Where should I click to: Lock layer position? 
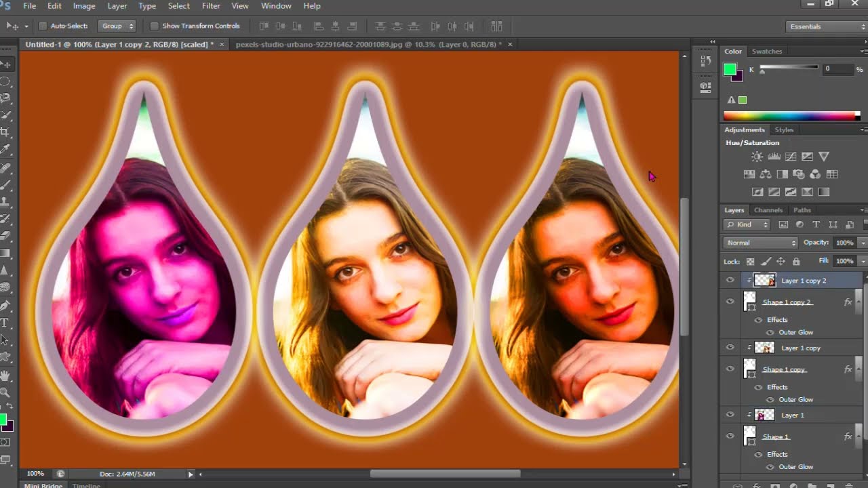[x=781, y=261]
